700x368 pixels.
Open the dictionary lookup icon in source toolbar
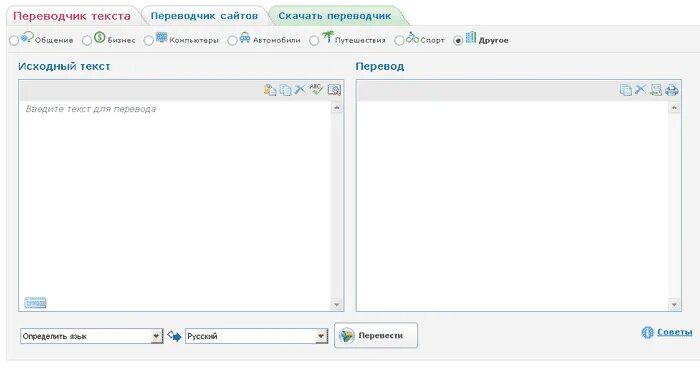[334, 90]
